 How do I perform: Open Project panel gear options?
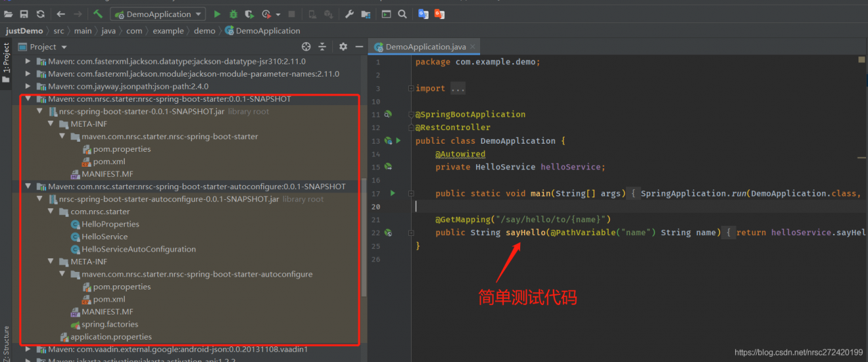[x=343, y=47]
